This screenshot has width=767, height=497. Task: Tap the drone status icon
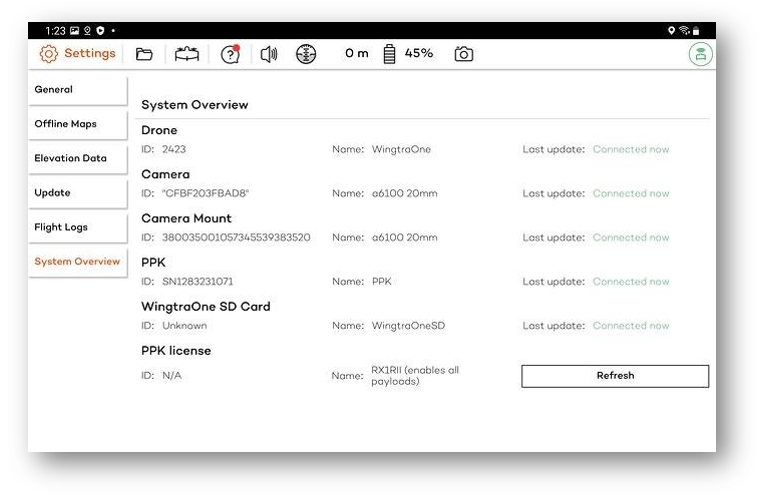[187, 54]
